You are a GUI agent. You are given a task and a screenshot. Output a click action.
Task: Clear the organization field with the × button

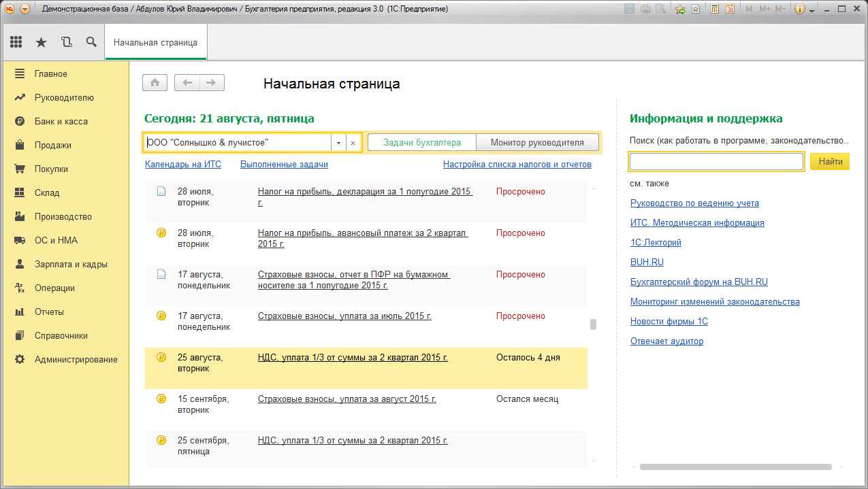(x=353, y=143)
